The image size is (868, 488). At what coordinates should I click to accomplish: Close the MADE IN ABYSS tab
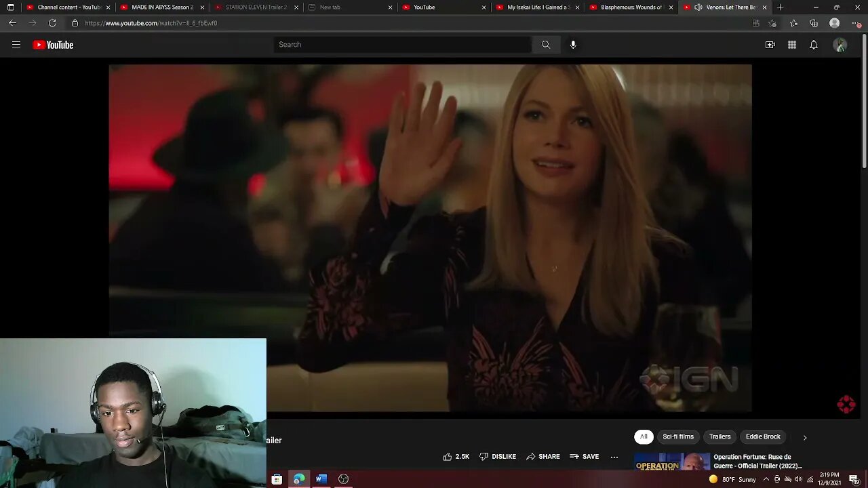coord(202,7)
